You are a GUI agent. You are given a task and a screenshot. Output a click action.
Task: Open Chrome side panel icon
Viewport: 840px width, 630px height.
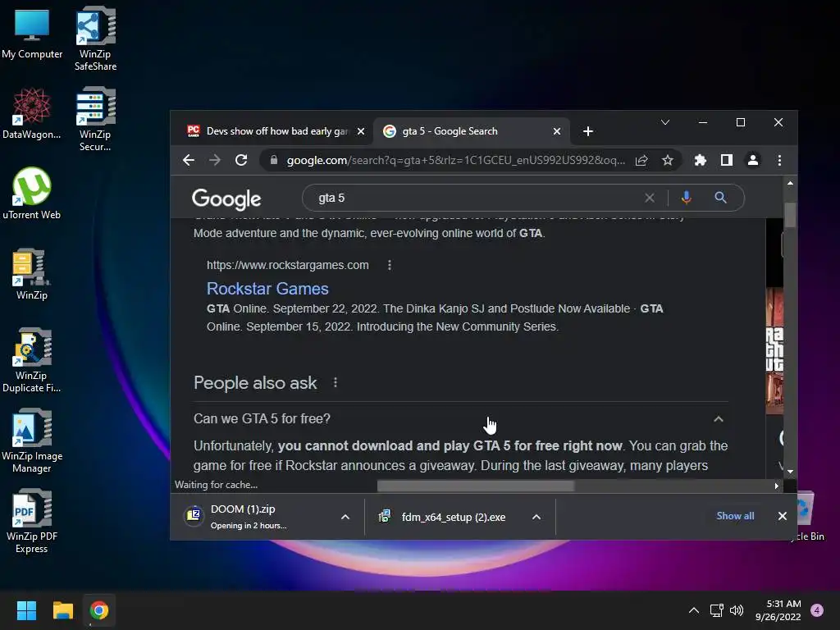click(x=727, y=160)
